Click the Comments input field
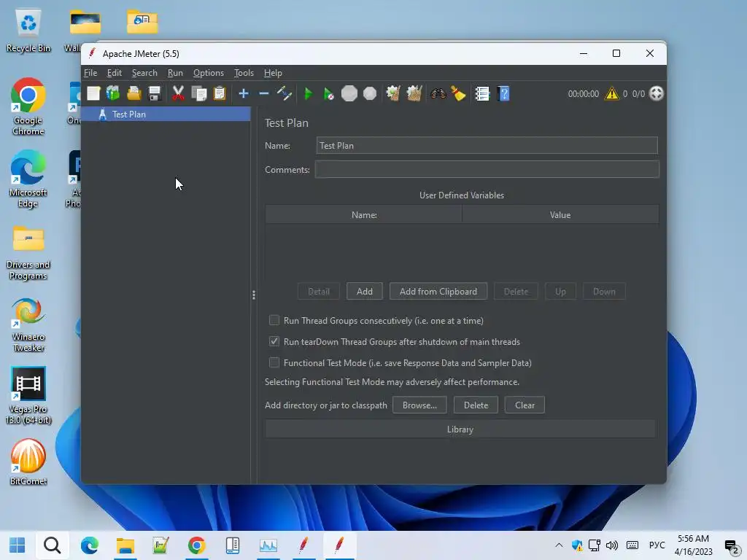 click(487, 169)
